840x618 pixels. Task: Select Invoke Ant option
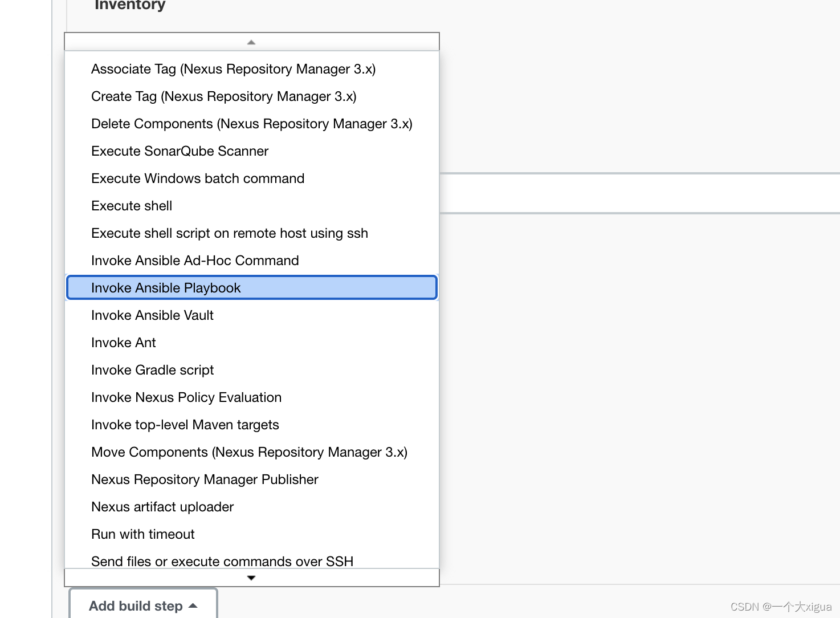pyautogui.click(x=123, y=342)
